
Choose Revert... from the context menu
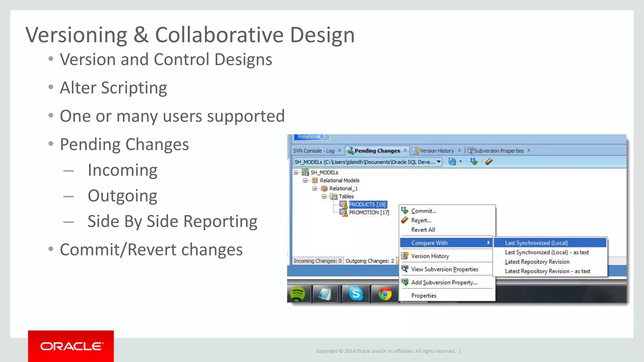(x=447, y=220)
